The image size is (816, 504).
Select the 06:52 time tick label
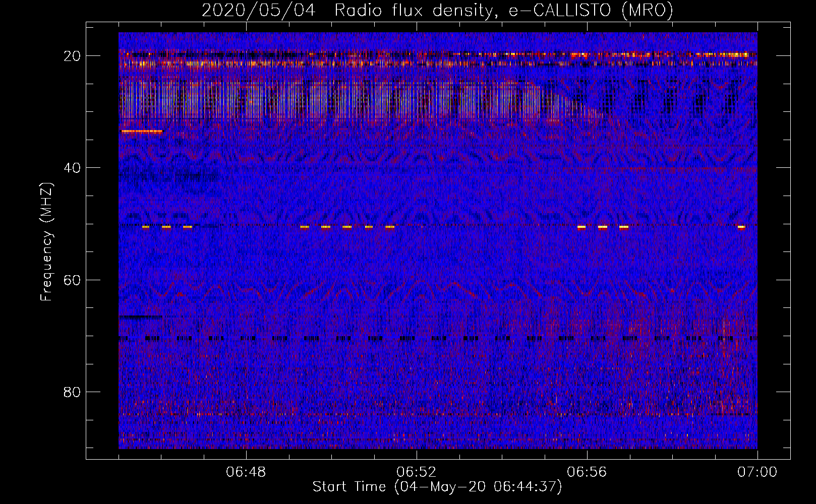pos(417,472)
